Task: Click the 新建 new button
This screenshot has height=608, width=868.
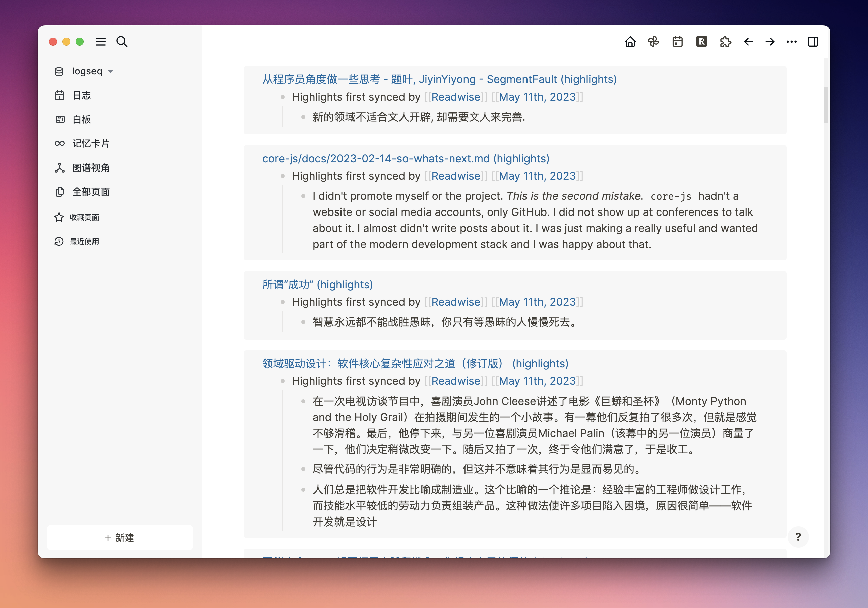Action: click(x=119, y=537)
